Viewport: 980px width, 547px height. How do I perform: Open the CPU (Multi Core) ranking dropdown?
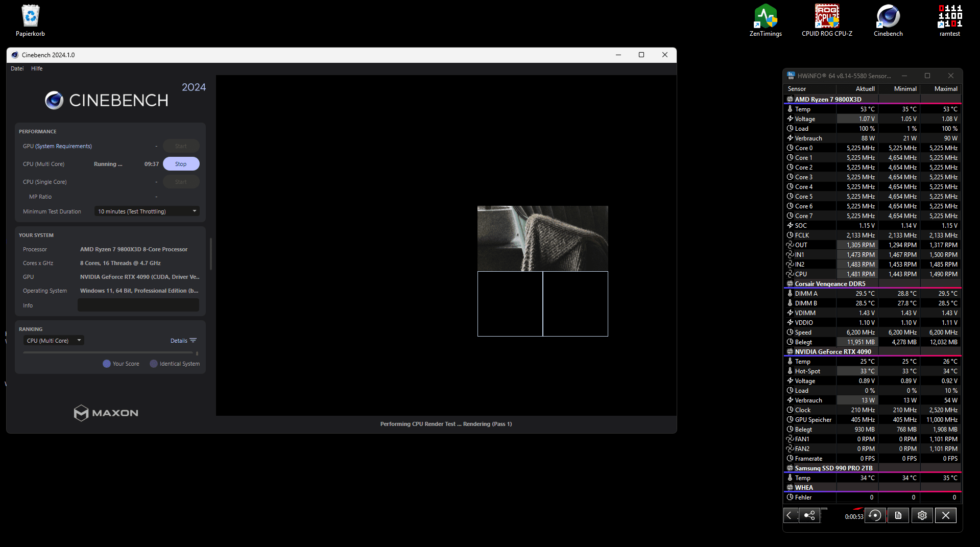tap(54, 341)
